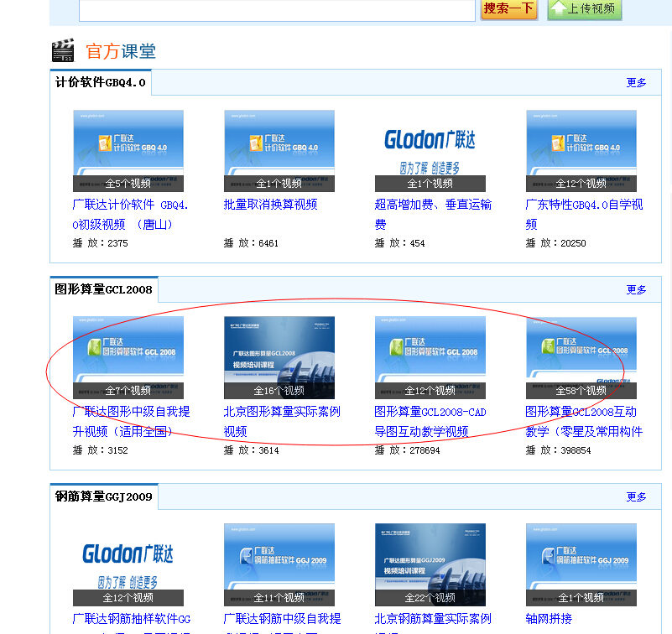Click play count 播放：3152
The image size is (672, 634).
(x=101, y=450)
